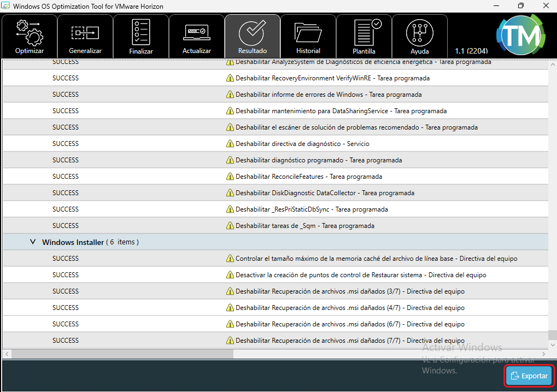Image resolution: width=557 pixels, height=392 pixels.
Task: Click warning icon beside Deshabilitar ReconcileFeatures
Action: pyautogui.click(x=230, y=177)
